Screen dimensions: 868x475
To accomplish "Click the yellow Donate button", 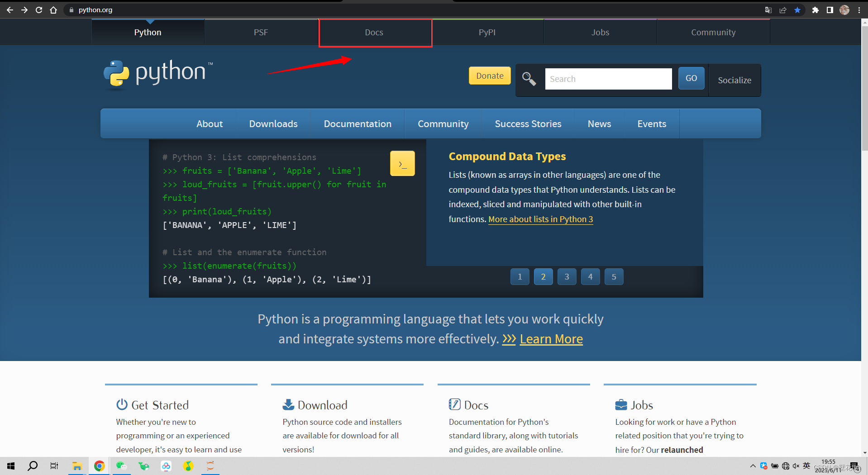I will click(490, 76).
